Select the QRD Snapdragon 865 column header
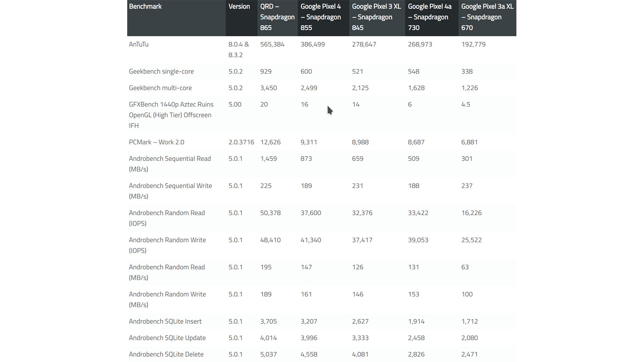 (x=277, y=17)
